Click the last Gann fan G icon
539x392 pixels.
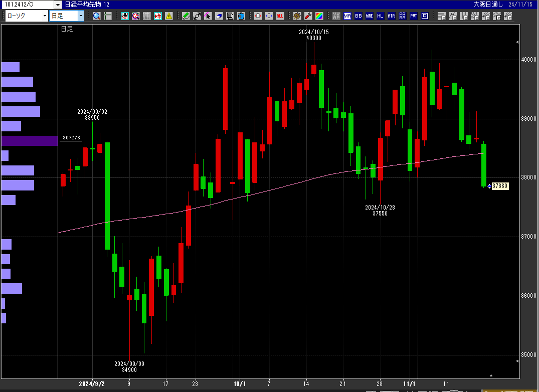(508, 16)
